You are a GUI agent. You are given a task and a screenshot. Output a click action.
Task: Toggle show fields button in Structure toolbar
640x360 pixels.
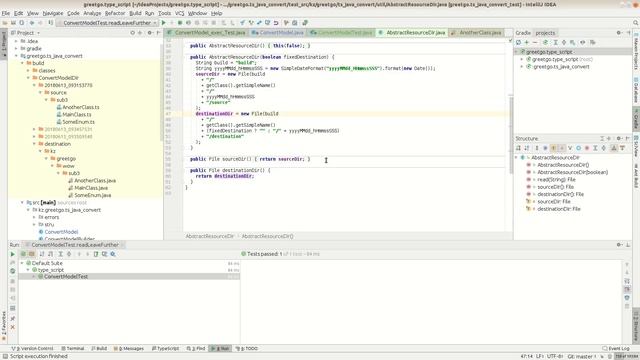553,148
